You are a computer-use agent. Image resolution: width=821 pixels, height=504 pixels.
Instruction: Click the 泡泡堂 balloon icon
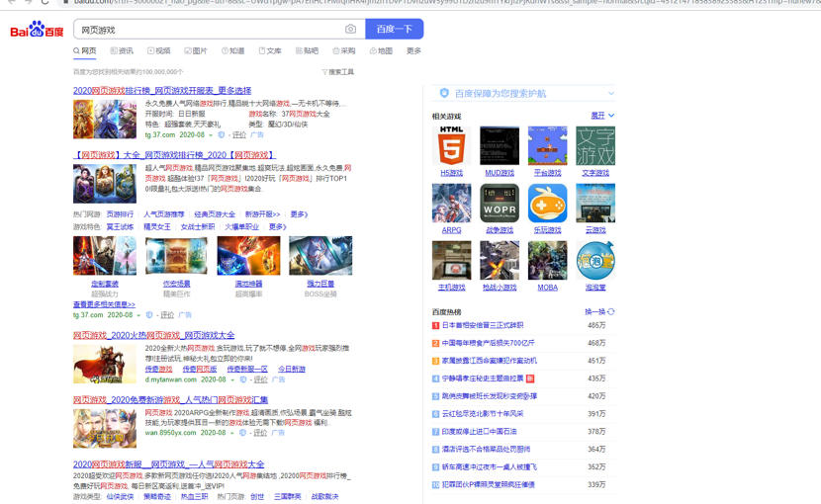595,260
